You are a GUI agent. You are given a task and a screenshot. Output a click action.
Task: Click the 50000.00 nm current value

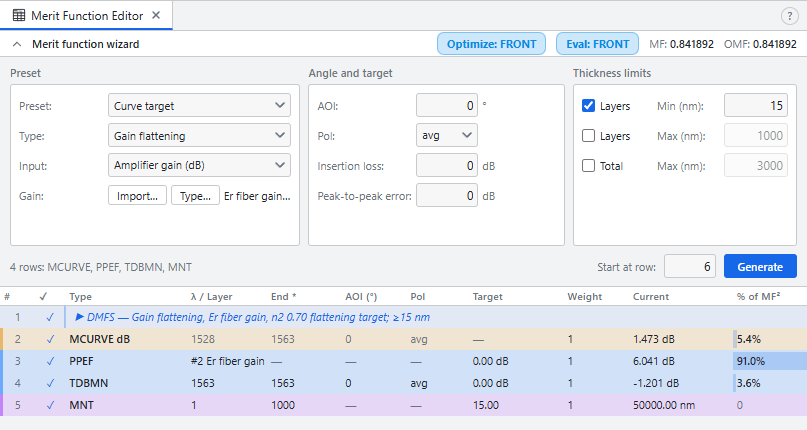[664, 405]
